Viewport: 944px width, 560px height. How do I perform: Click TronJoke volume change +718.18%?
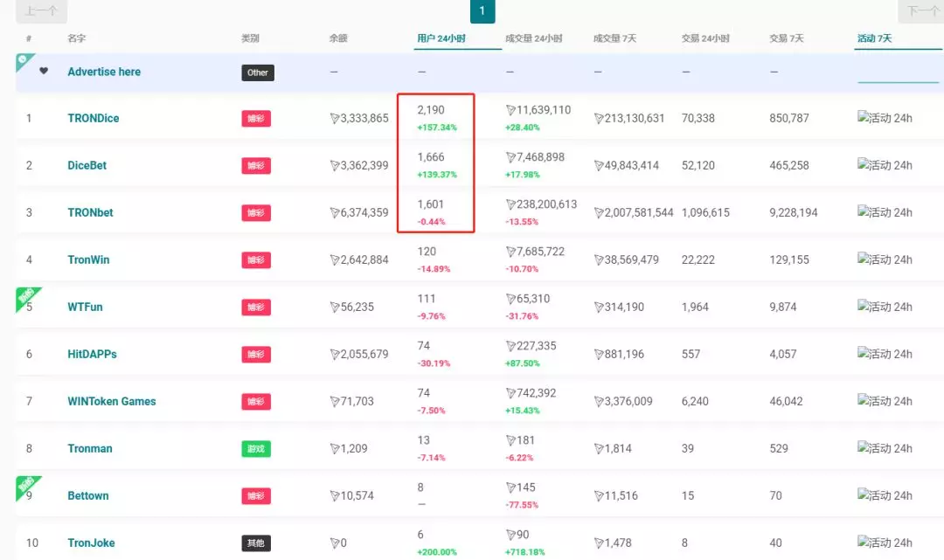(525, 552)
